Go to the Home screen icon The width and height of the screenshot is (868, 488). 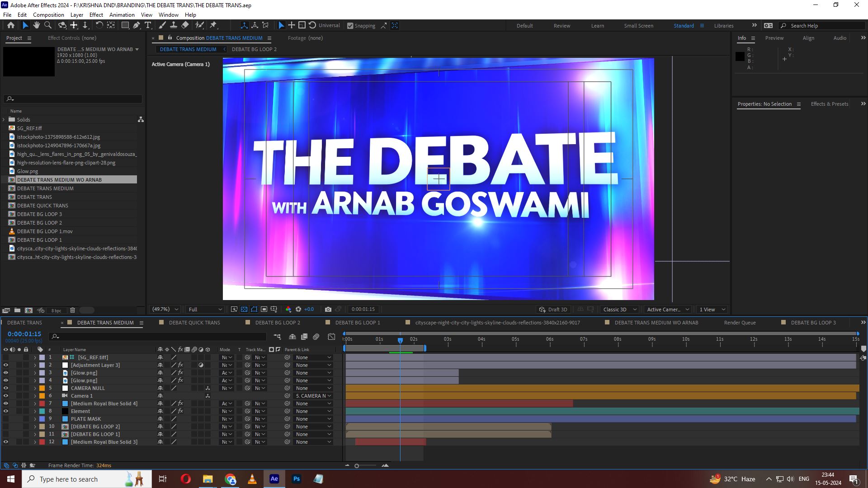(x=11, y=25)
